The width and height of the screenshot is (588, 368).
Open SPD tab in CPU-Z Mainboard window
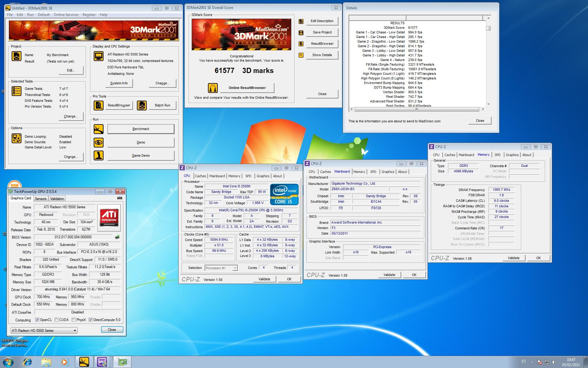(x=373, y=172)
